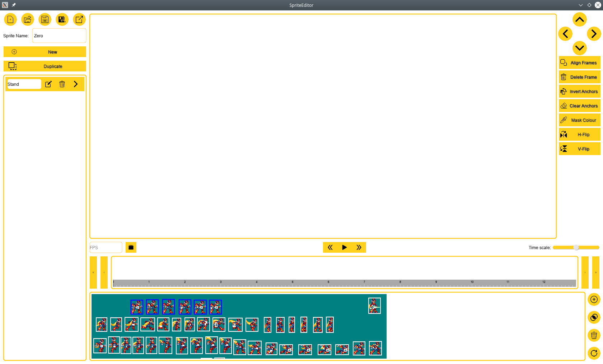
Task: Focus the Sprite Name field containing Zero
Action: pos(59,36)
